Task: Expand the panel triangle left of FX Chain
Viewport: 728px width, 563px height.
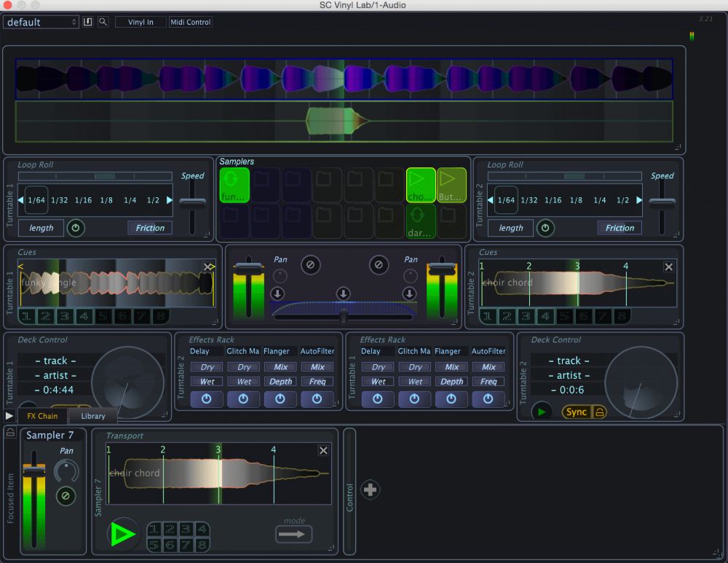Action: tap(9, 416)
